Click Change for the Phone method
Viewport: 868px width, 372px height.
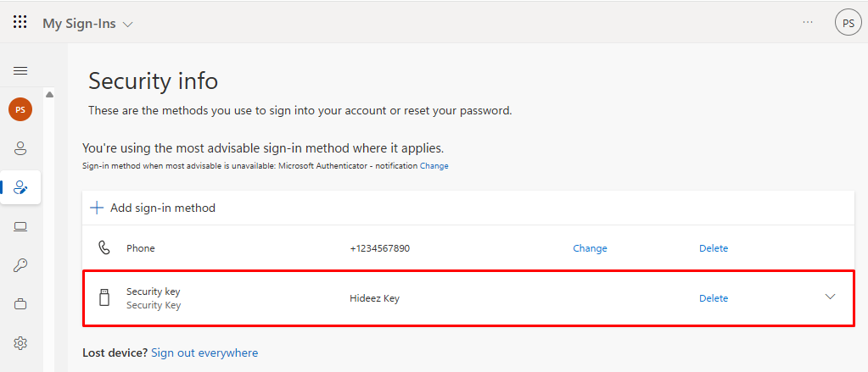[x=590, y=248]
